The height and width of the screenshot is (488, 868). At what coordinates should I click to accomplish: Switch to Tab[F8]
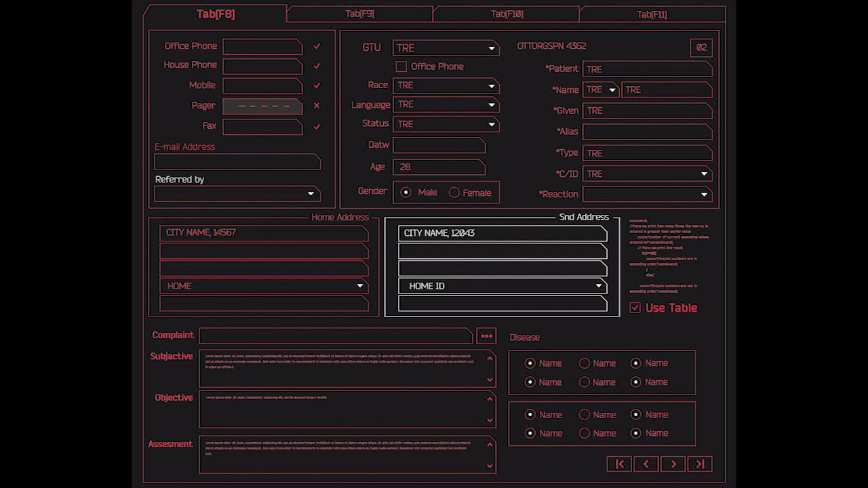(x=216, y=14)
